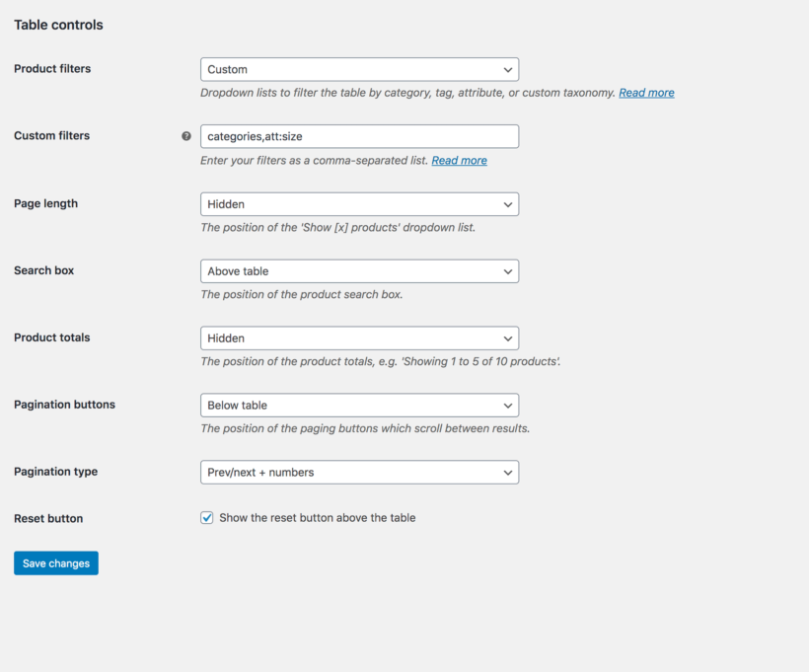
Task: Click the dropdown arrow on Pagination type
Action: click(x=507, y=472)
